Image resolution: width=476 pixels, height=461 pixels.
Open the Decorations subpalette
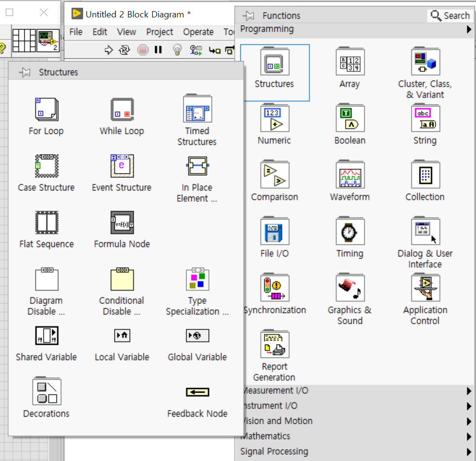[46, 391]
